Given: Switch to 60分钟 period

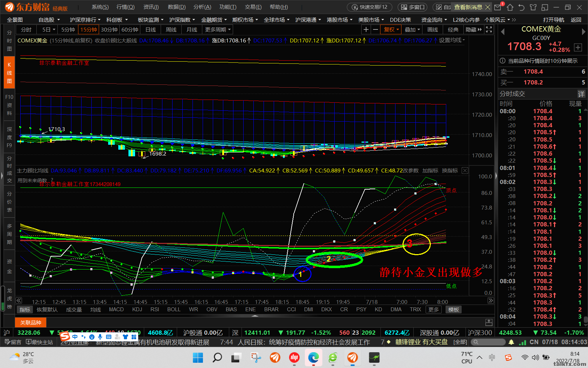Looking at the screenshot, I should (x=130, y=30).
